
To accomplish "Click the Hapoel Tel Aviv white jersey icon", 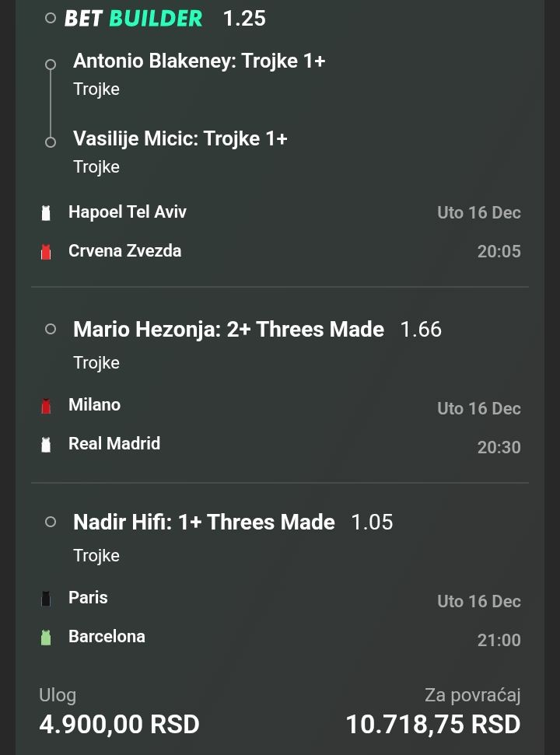I will click(x=46, y=212).
